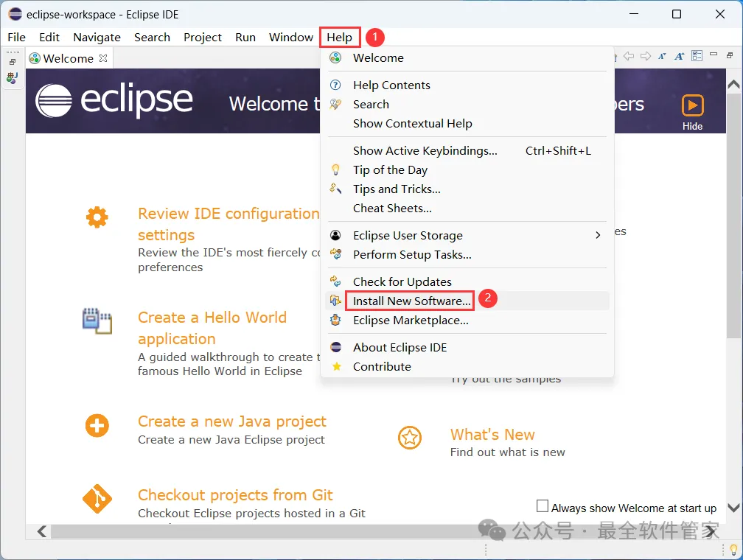Click the About Eclipse IDE logo icon

[336, 347]
